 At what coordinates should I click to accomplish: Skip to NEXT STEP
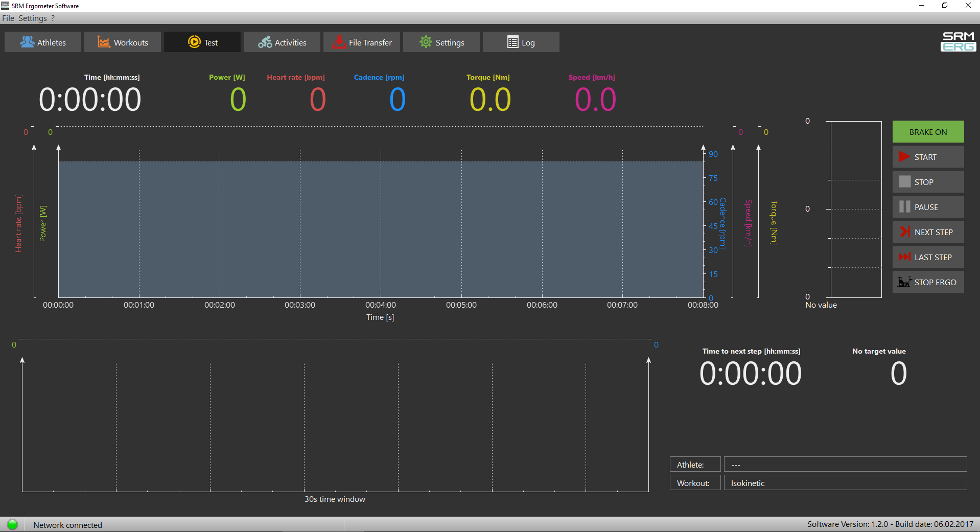928,232
